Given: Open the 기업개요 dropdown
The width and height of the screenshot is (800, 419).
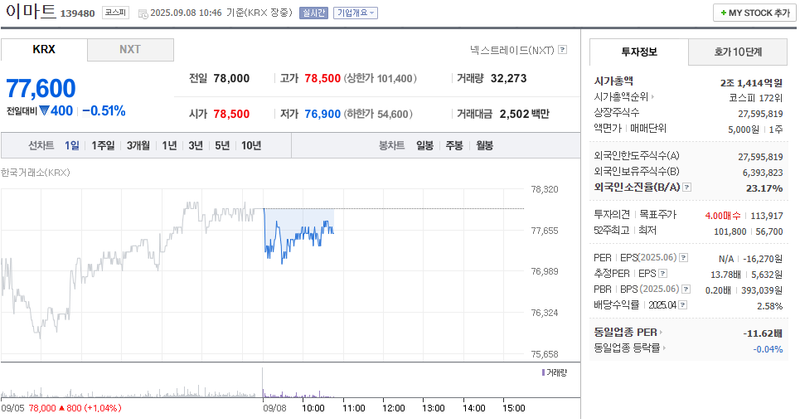Looking at the screenshot, I should tap(356, 13).
